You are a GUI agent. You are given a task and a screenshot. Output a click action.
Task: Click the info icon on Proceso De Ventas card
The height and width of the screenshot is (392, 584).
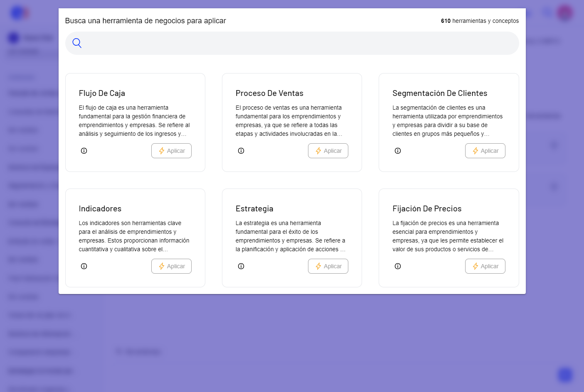(241, 151)
